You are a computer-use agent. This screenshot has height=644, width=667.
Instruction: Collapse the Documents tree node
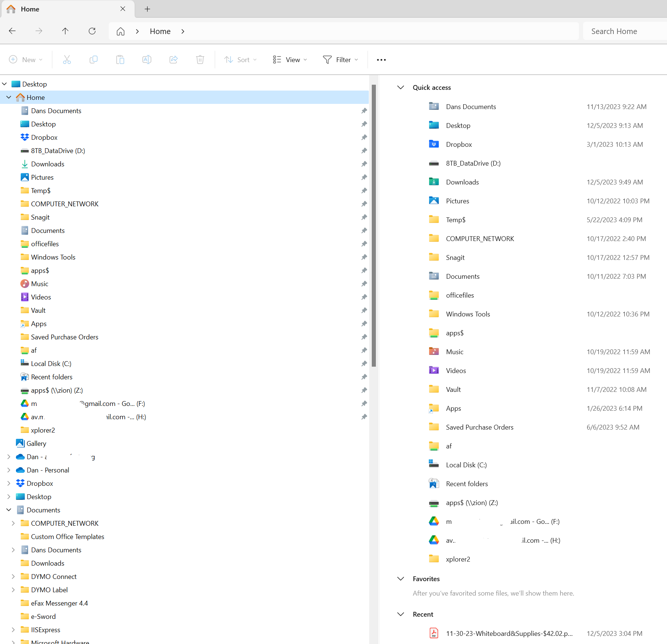click(9, 510)
